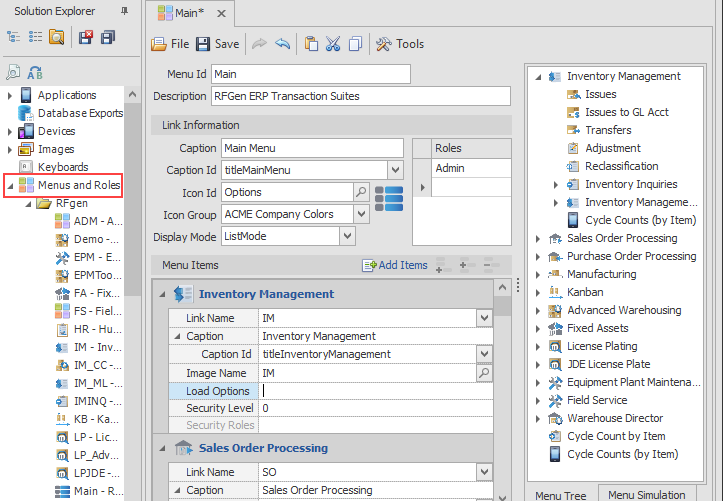
Task: Click the Save button in toolbar
Action: [x=217, y=44]
